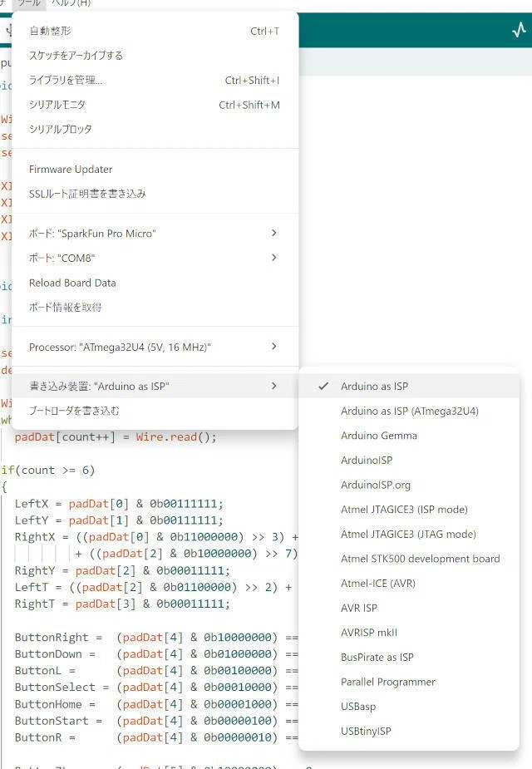532x769 pixels.
Task: Select Atmel STK500 development board
Action: (x=409, y=559)
